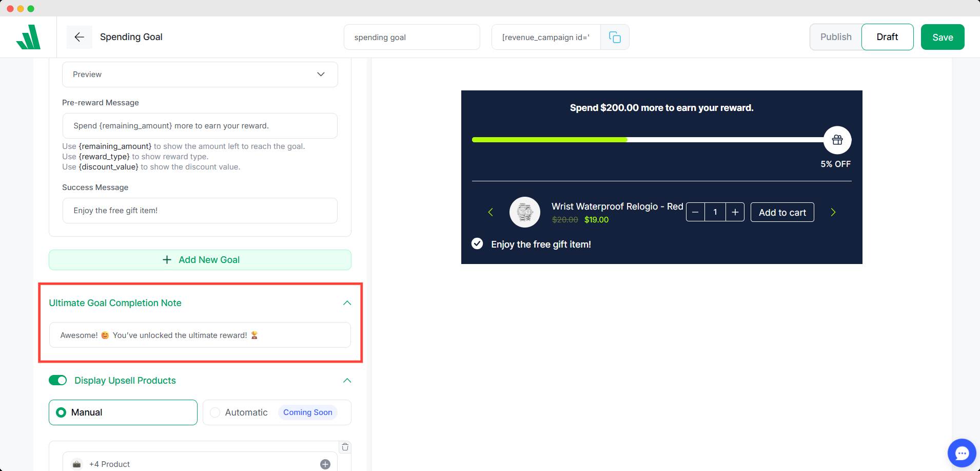
Task: Show next upsell product with right chevron
Action: [x=833, y=212]
